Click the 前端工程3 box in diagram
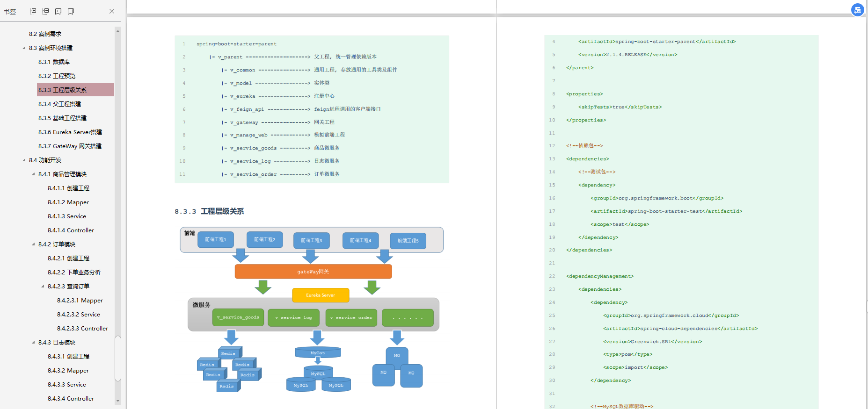Image resolution: width=868 pixels, height=409 pixels. pyautogui.click(x=312, y=240)
